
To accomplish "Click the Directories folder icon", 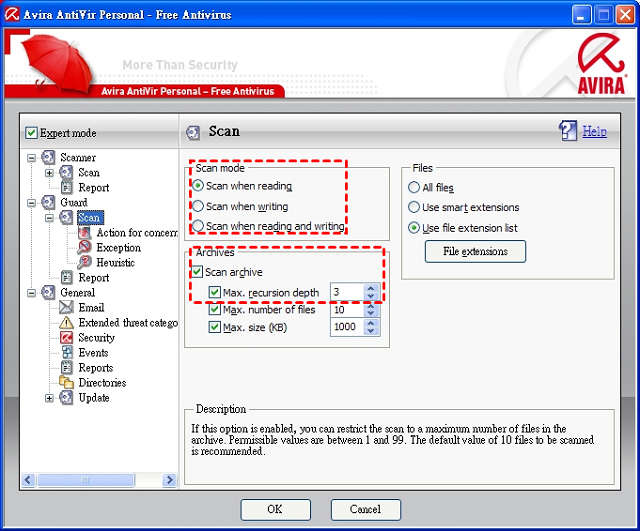I will 66,382.
